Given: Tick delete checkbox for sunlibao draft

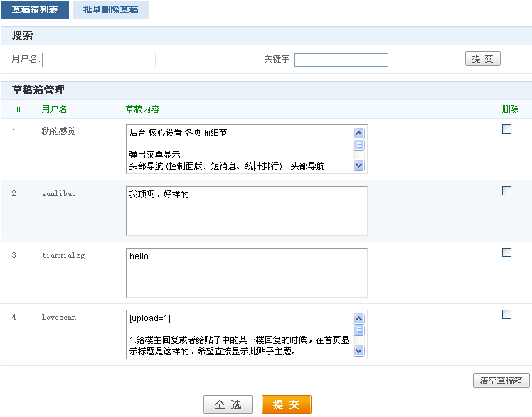Looking at the screenshot, I should 506,190.
